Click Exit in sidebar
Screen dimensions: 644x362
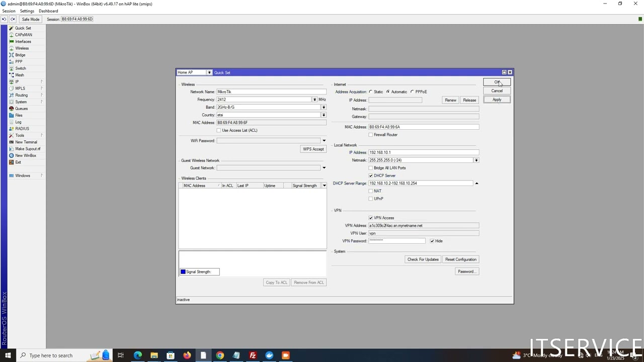[x=18, y=162]
